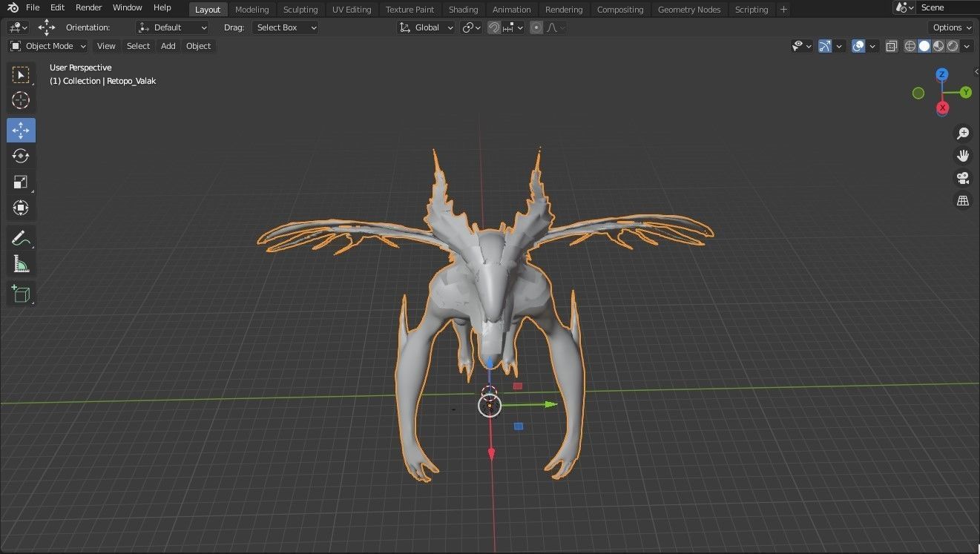The image size is (980, 554).
Task: Select the Select Box tool icon
Action: tap(21, 75)
